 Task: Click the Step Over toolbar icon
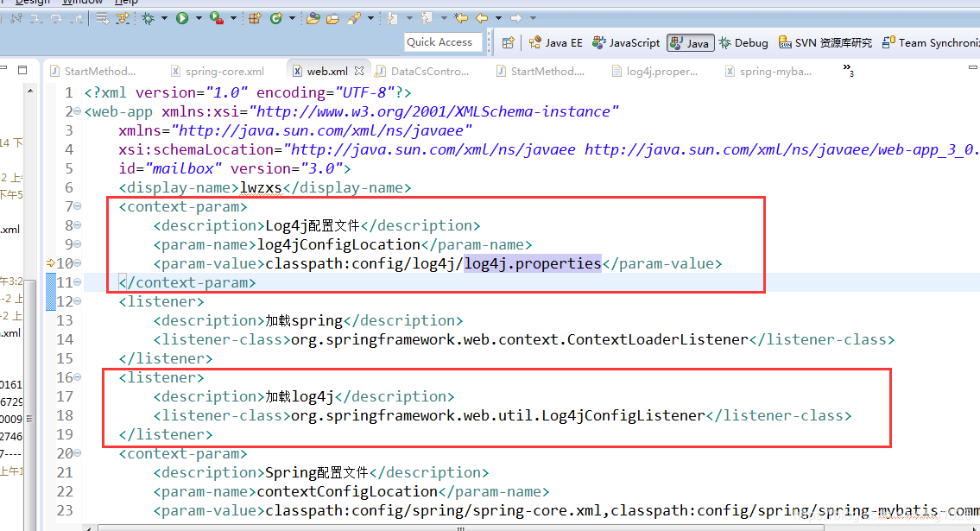pyautogui.click(x=56, y=19)
